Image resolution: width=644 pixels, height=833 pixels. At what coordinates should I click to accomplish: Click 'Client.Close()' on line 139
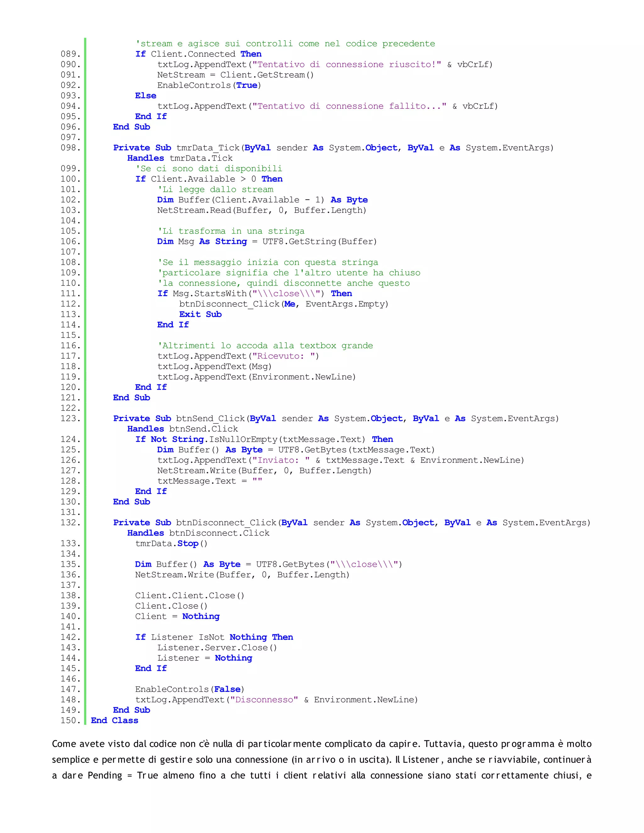[x=171, y=606]
